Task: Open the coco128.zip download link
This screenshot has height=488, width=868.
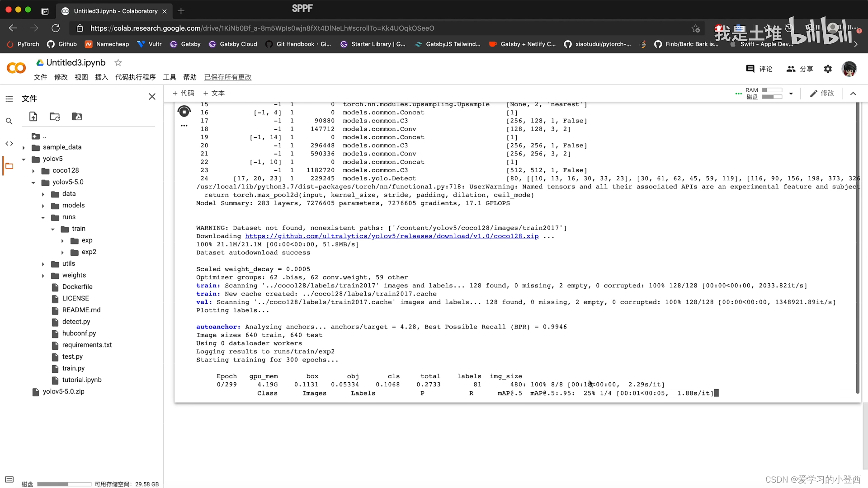Action: pyautogui.click(x=392, y=236)
